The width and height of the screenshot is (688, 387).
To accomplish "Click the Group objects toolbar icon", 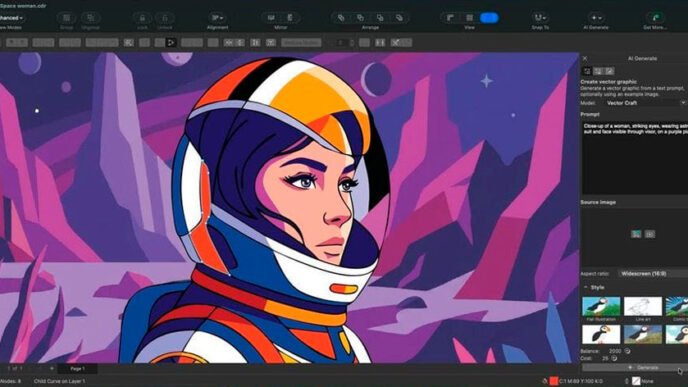I will (67, 18).
